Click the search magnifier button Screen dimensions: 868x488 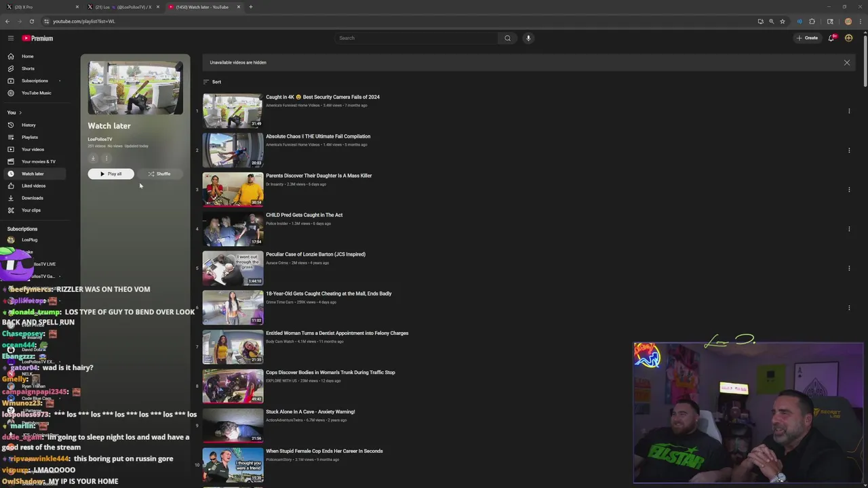pyautogui.click(x=507, y=38)
